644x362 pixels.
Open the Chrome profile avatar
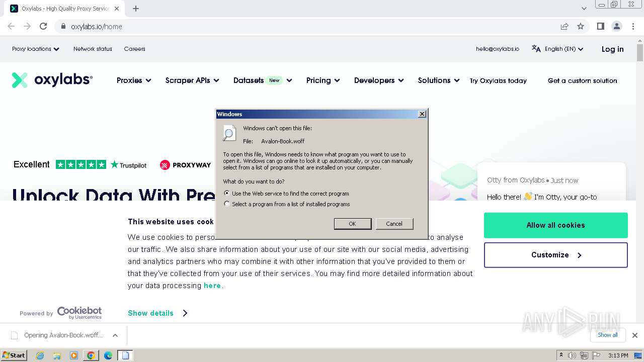tap(616, 26)
